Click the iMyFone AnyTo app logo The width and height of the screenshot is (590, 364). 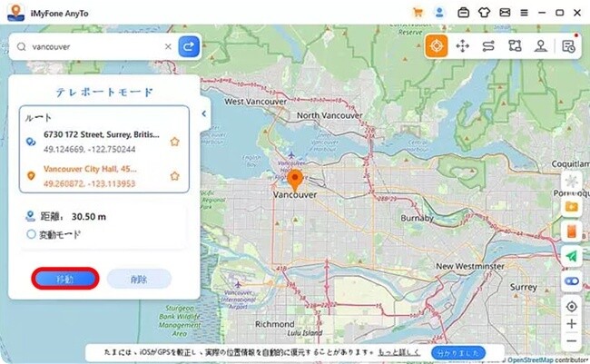click(x=16, y=13)
